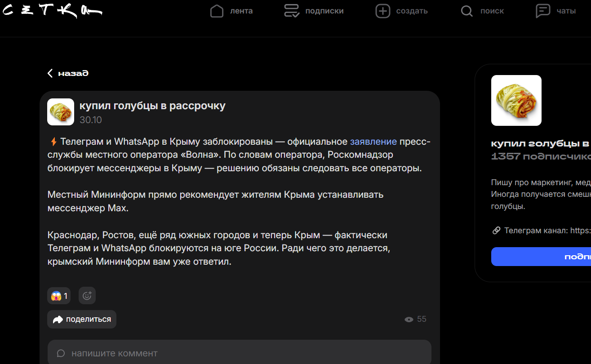This screenshot has width=591, height=364.
Task: Click the add reaction smiley icon
Action: pos(87,296)
